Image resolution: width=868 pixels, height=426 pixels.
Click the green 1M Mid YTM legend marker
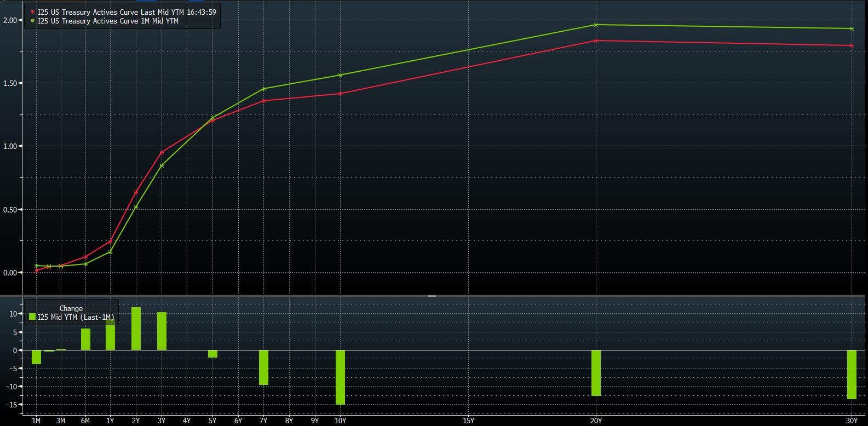32,21
